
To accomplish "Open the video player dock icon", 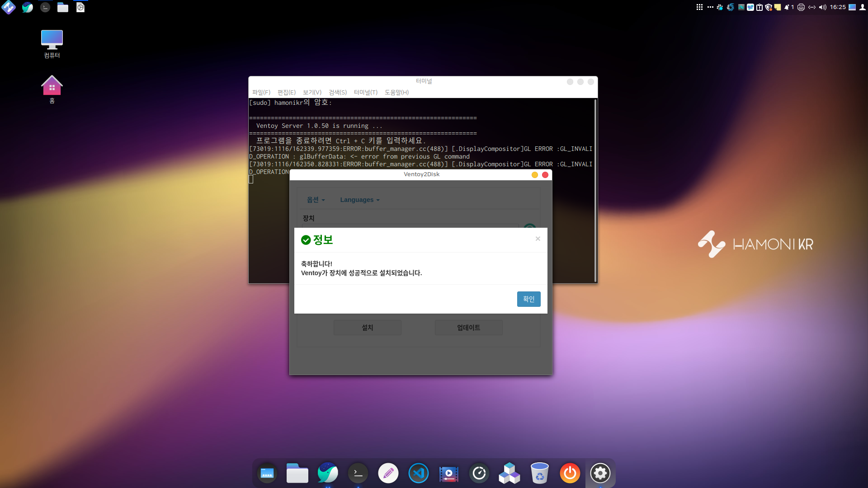I will coord(448,473).
